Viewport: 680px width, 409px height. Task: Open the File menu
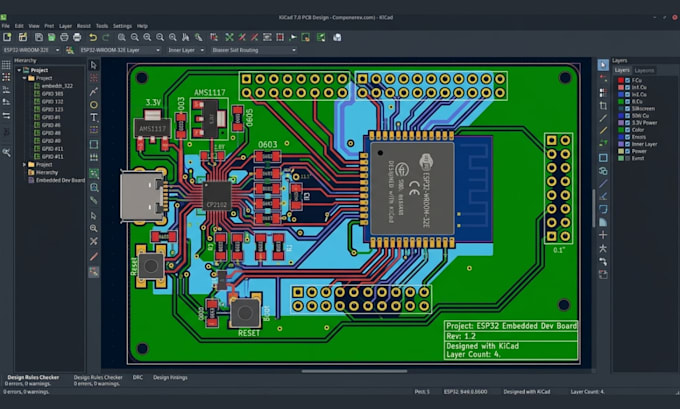[x=5, y=26]
